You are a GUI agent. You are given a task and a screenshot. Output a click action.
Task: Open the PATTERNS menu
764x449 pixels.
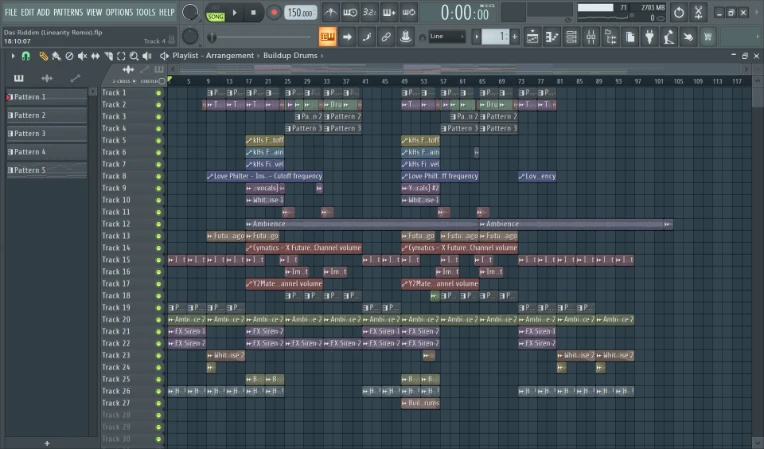(x=68, y=12)
